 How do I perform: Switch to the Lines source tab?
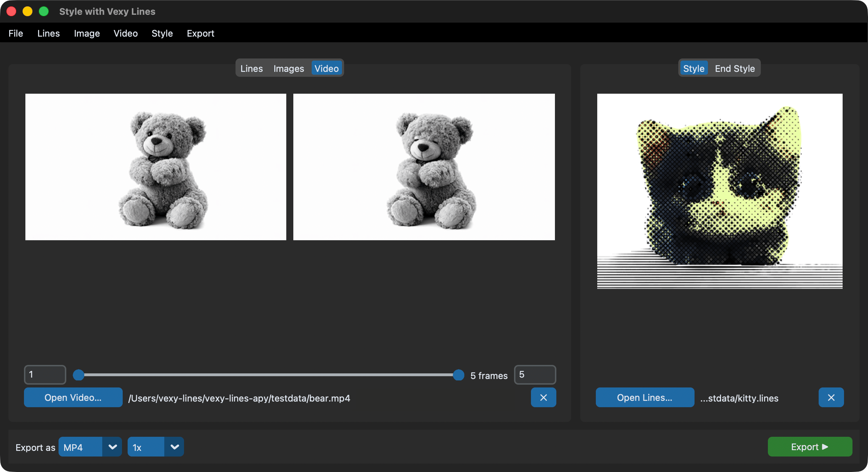coord(252,68)
